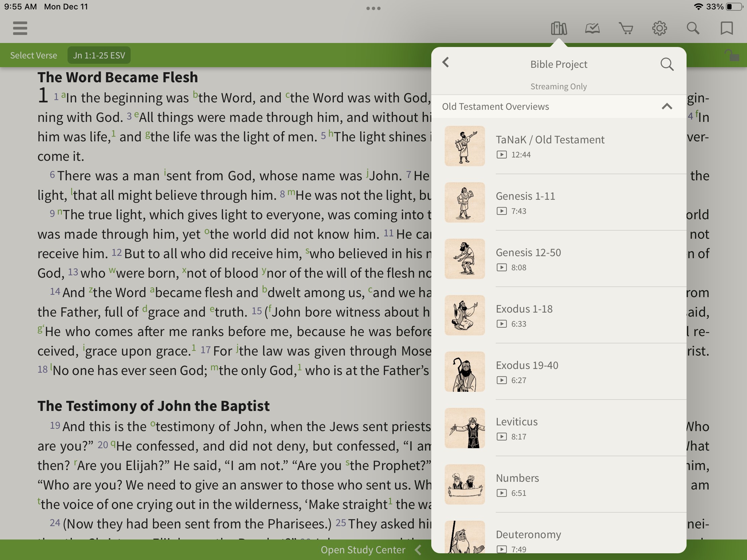Open Study Center from bottom bar
This screenshot has height=560, width=747.
point(363,550)
